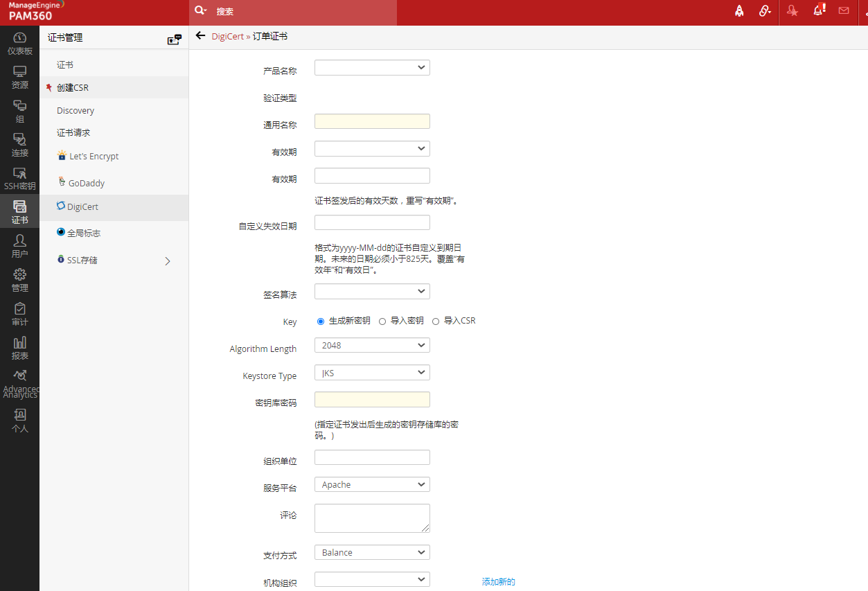Screen dimensions: 868x591
Task: Select the 导入CSR radio button
Action: click(x=436, y=321)
